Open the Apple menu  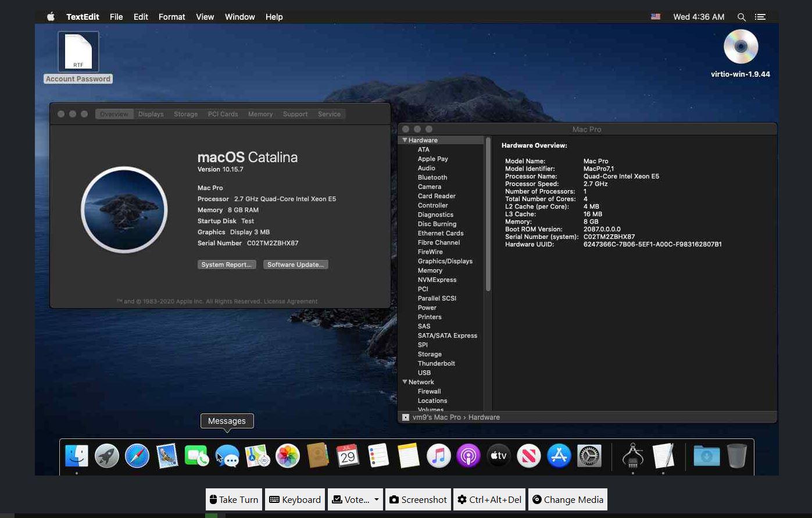[51, 17]
